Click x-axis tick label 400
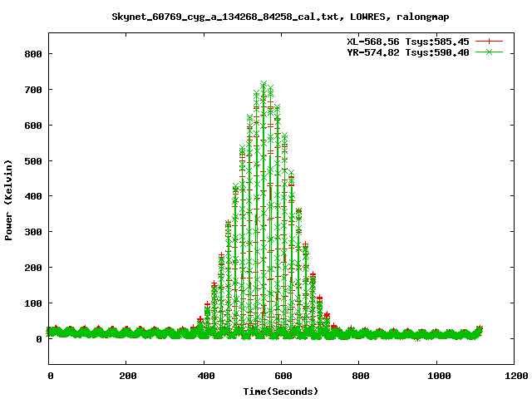 point(206,376)
